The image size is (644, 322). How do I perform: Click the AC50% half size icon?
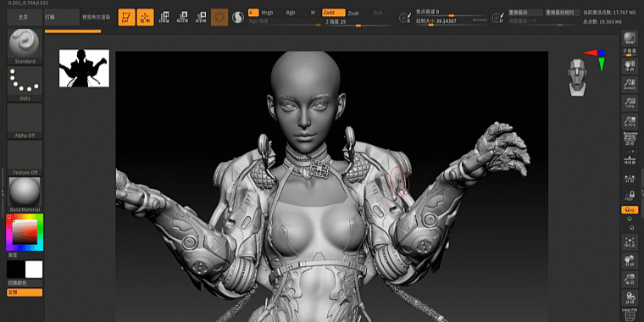click(630, 121)
